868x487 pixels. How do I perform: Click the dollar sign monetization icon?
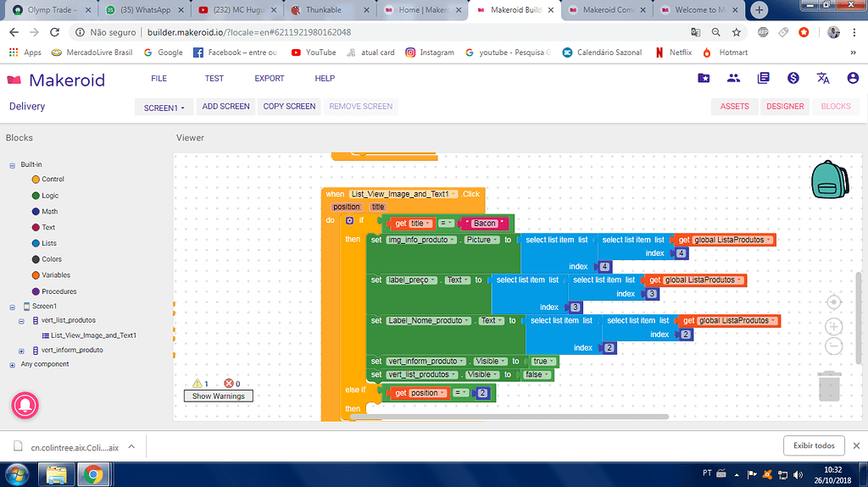pyautogui.click(x=793, y=79)
